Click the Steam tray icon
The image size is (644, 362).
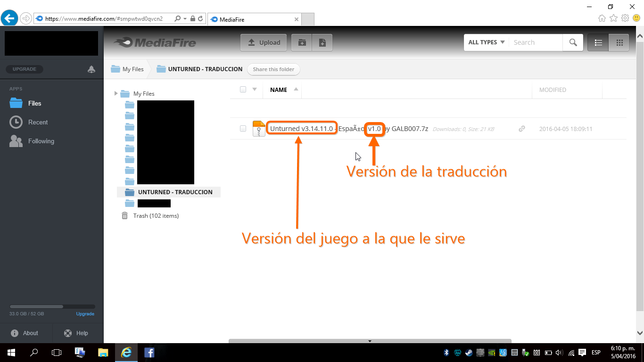(469, 353)
